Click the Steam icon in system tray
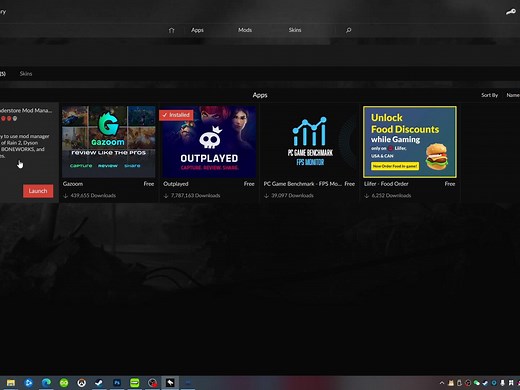This screenshot has height=390, width=520. point(485,383)
